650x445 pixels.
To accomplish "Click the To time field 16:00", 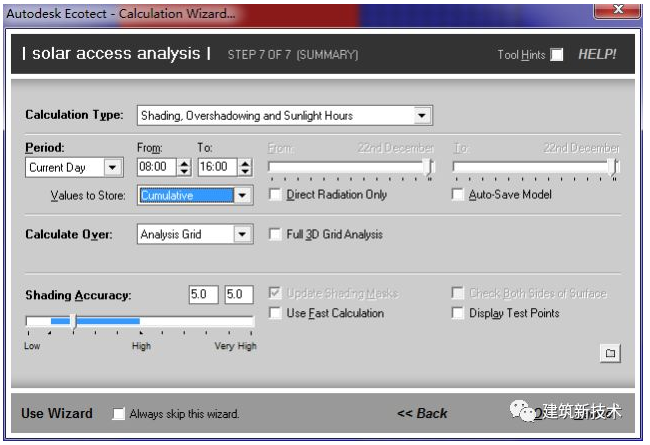I will click(217, 167).
